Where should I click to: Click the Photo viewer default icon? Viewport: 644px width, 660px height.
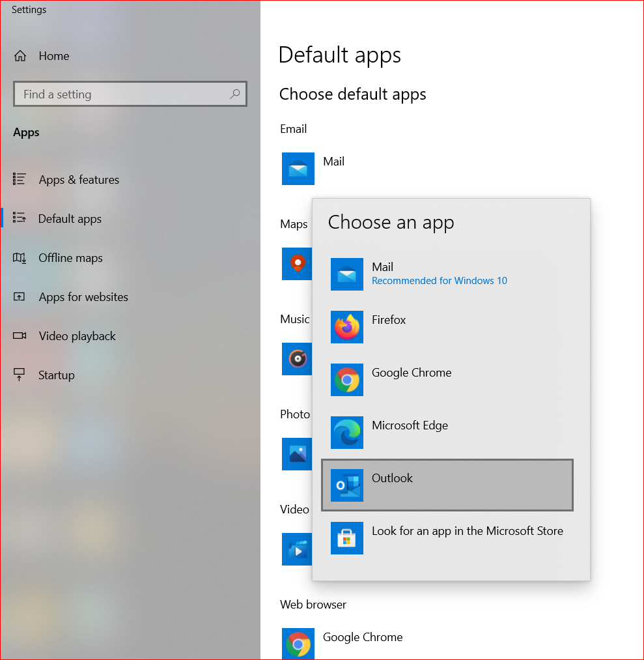click(297, 454)
